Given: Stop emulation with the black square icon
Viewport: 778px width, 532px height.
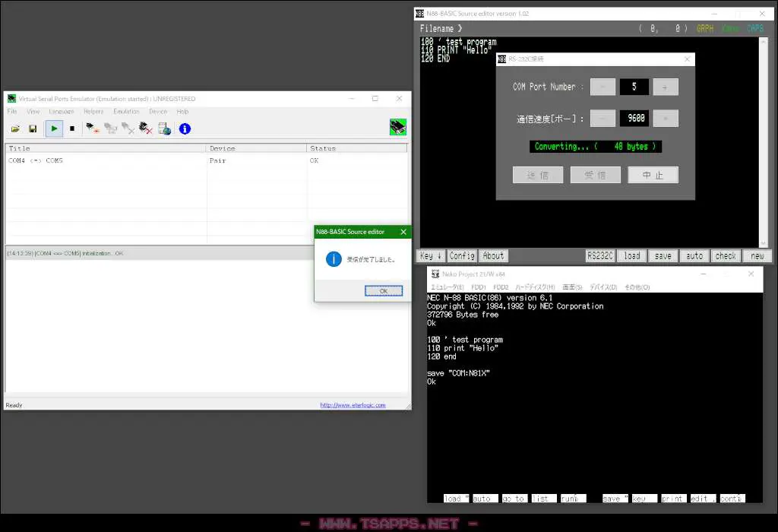Looking at the screenshot, I should [72, 129].
